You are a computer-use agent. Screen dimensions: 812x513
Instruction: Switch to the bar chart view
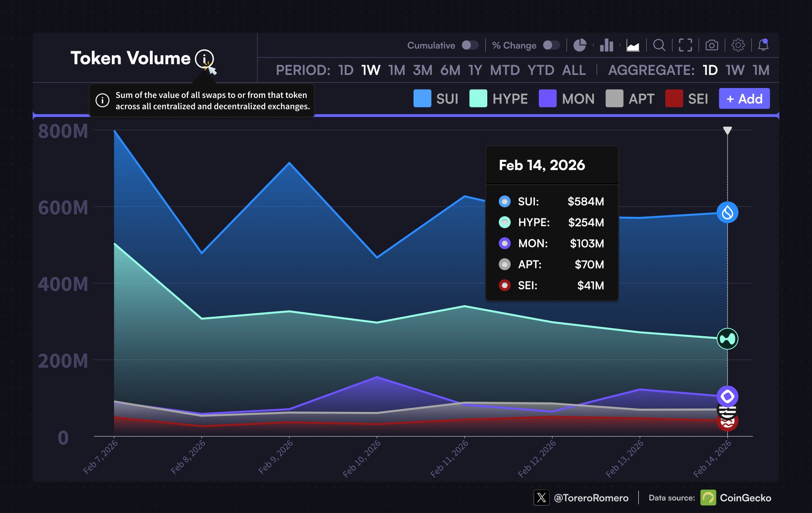pyautogui.click(x=606, y=45)
